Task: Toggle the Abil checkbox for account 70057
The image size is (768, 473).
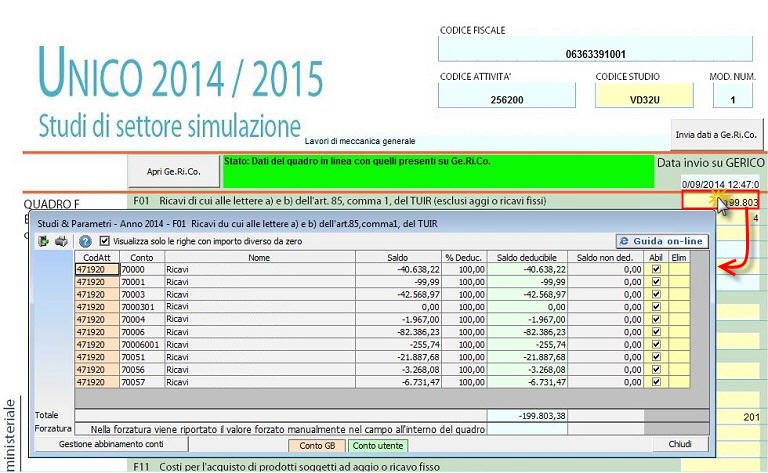Action: pyautogui.click(x=656, y=382)
